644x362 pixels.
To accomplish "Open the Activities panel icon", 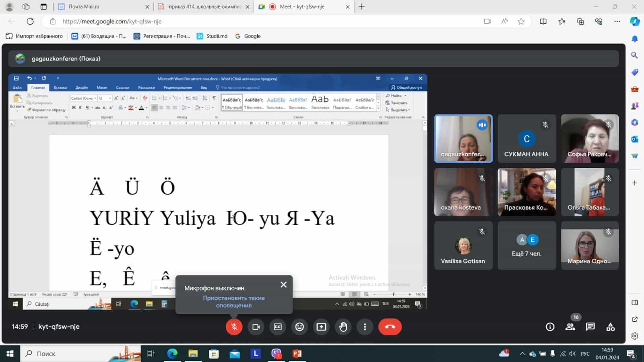I will (610, 327).
